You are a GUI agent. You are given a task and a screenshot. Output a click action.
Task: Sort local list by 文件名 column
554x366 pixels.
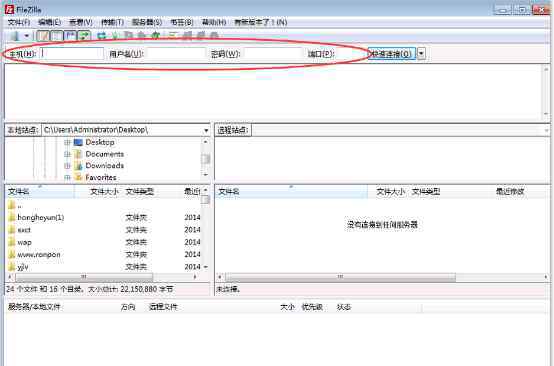point(40,192)
